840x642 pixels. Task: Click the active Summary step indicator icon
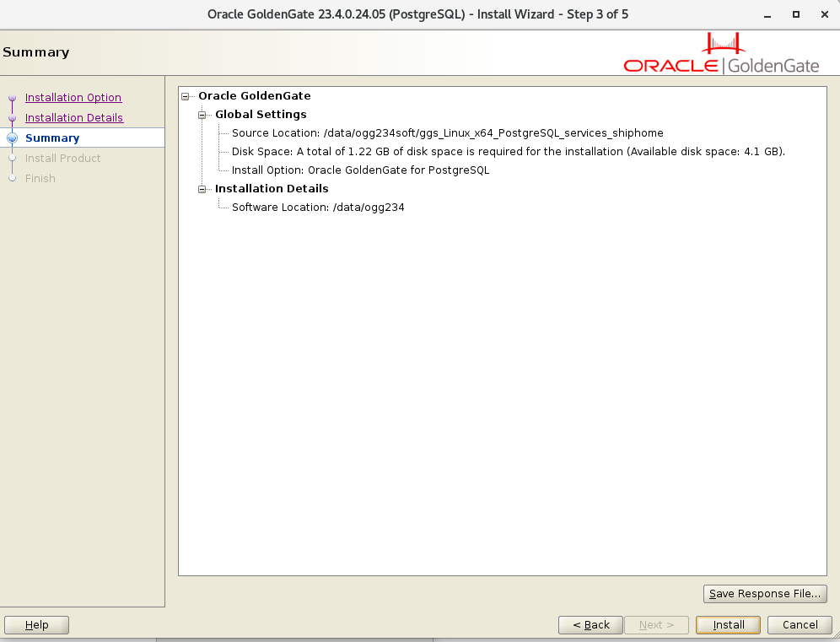coord(13,138)
